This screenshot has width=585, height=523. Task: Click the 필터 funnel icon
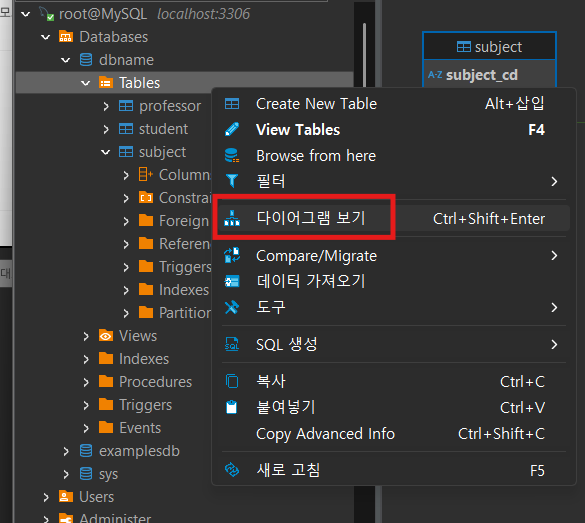[x=232, y=181]
